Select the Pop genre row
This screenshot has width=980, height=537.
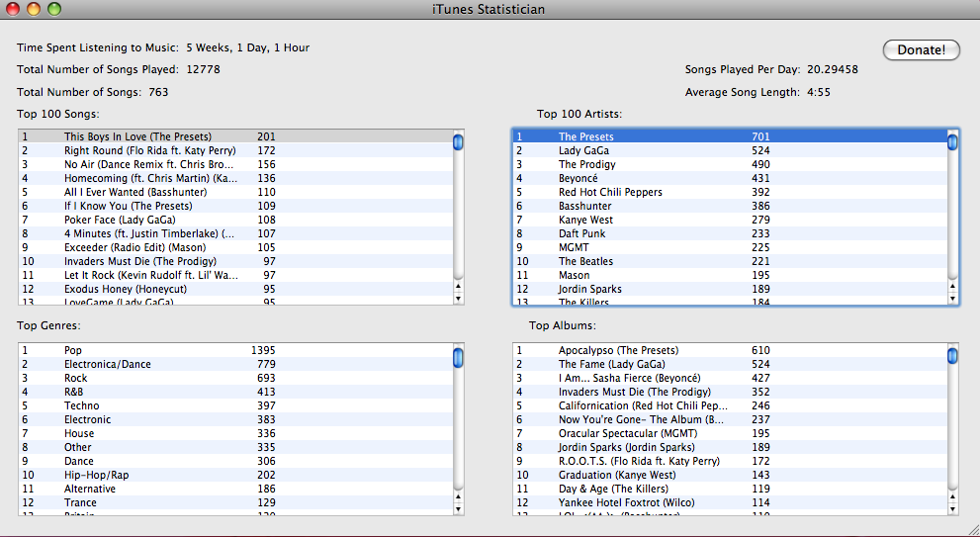pos(235,350)
